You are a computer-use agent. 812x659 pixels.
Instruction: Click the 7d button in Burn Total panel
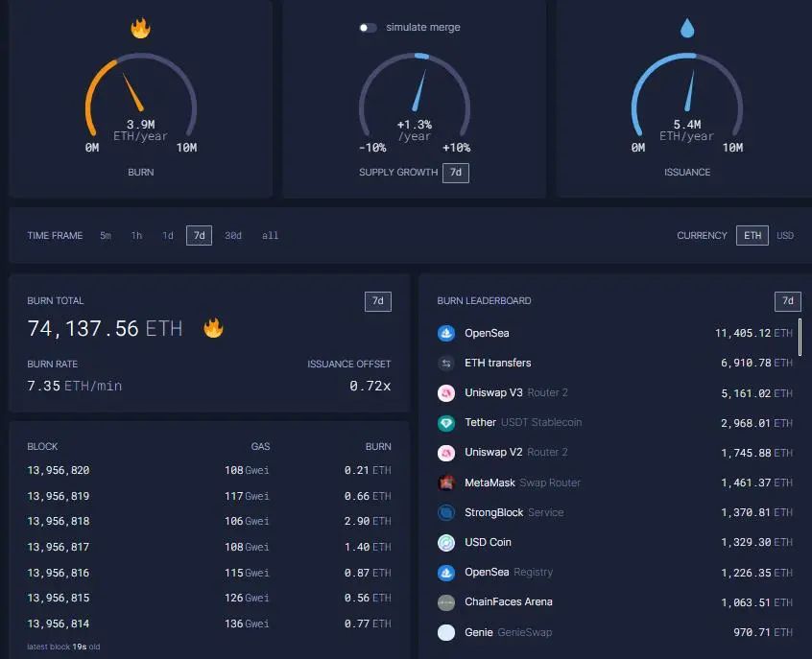pos(378,301)
